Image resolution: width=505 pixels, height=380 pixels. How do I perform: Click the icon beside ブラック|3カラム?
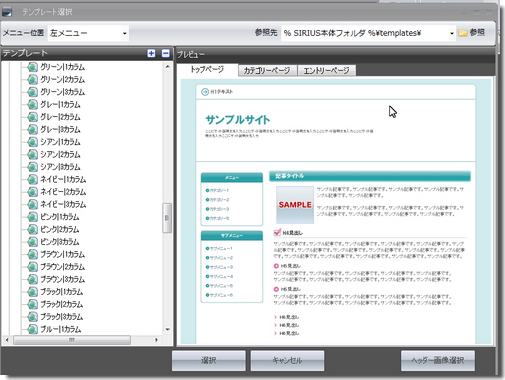coord(32,317)
